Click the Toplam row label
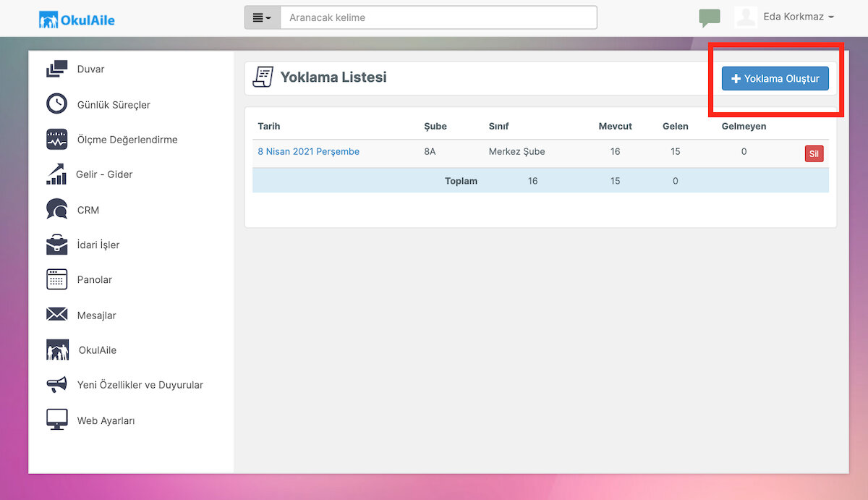The width and height of the screenshot is (868, 500). point(461,181)
